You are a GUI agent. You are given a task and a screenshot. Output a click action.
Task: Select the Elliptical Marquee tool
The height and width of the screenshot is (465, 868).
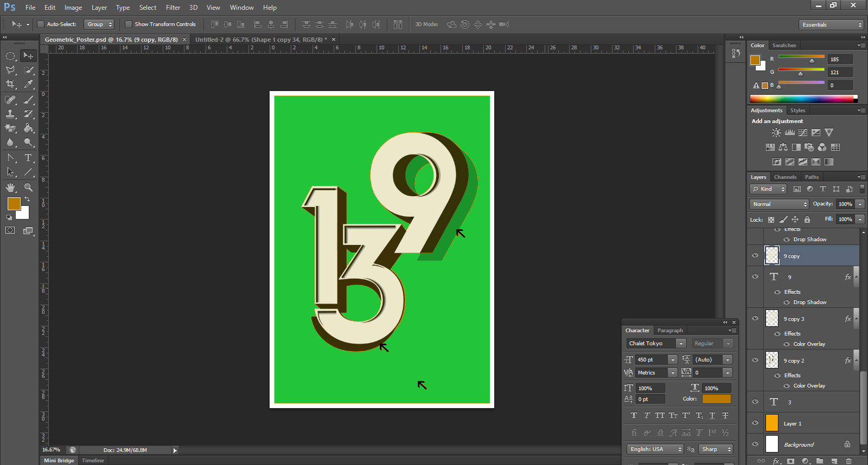tap(10, 56)
